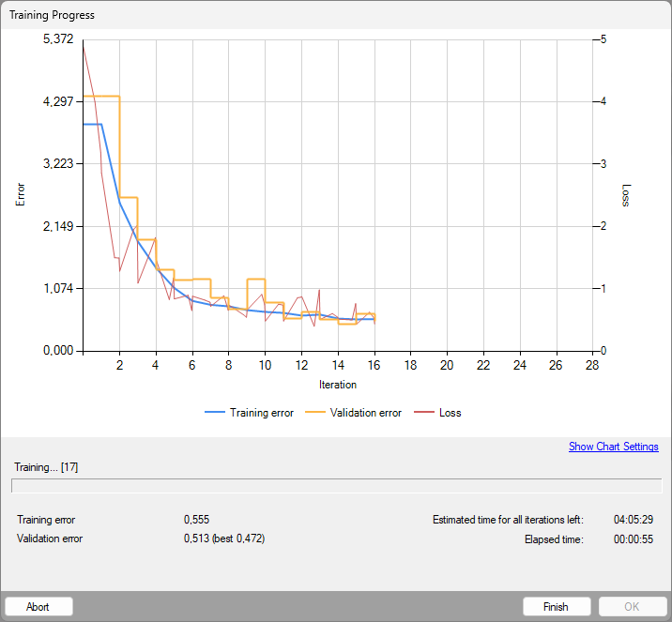Click the Iteration axis title
This screenshot has height=622, width=672.
(337, 384)
